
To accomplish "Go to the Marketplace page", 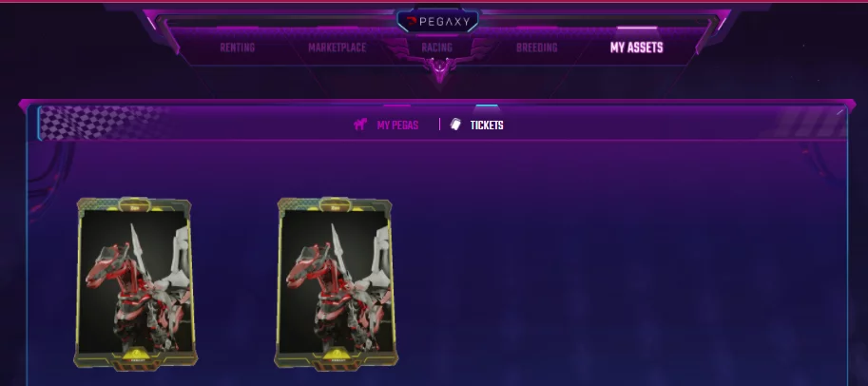I will (x=338, y=48).
